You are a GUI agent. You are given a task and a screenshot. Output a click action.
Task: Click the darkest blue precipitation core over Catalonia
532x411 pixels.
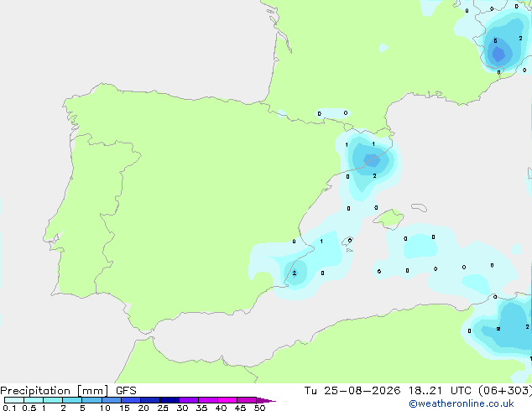pos(373,160)
